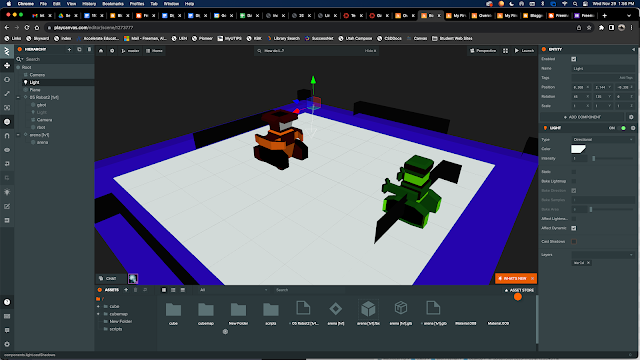Select the Translate gizmo tool
640x360 pixels.
(7, 65)
